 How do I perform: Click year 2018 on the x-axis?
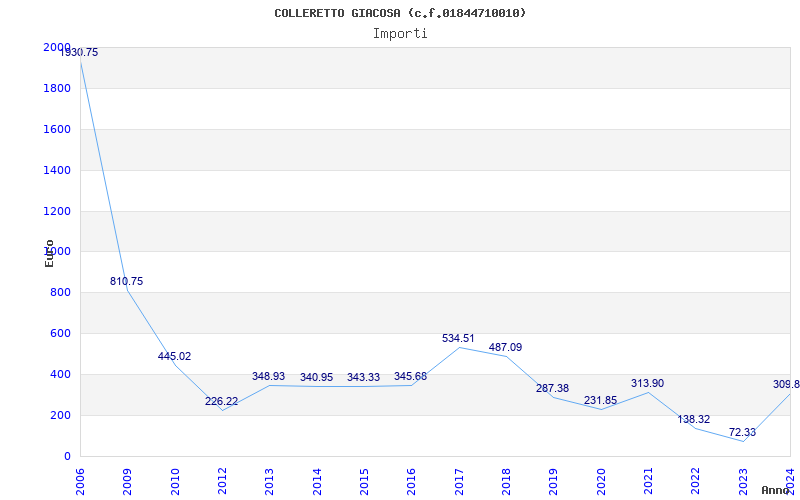tap(506, 481)
